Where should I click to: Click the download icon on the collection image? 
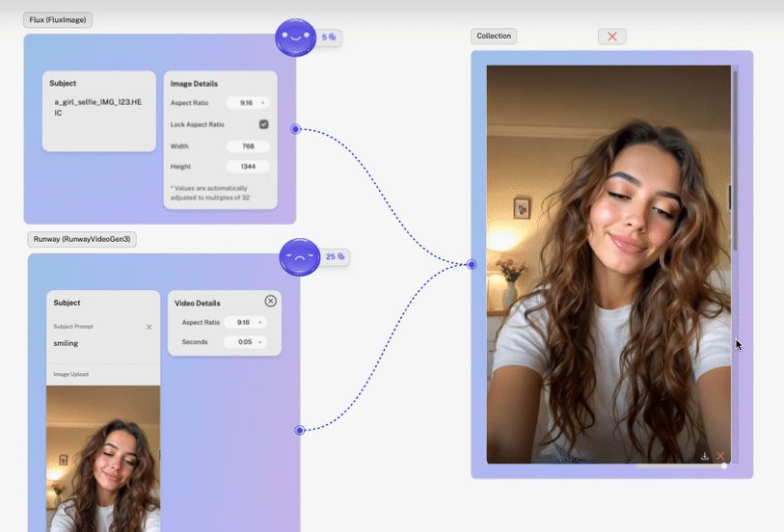click(705, 456)
